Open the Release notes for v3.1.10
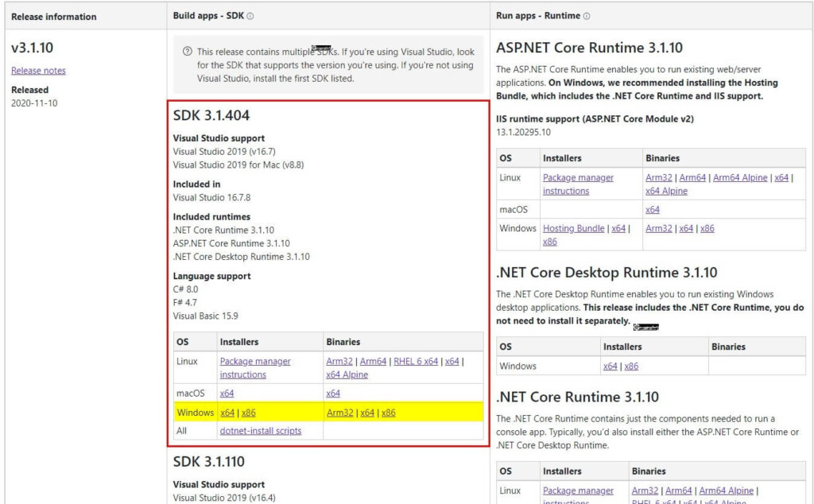This screenshot has height=504, width=814. 38,70
